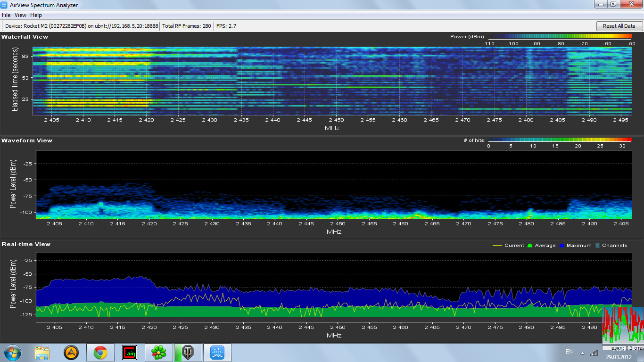Expand the hidden tray icons arrow
This screenshot has height=362, width=644.
(582, 353)
